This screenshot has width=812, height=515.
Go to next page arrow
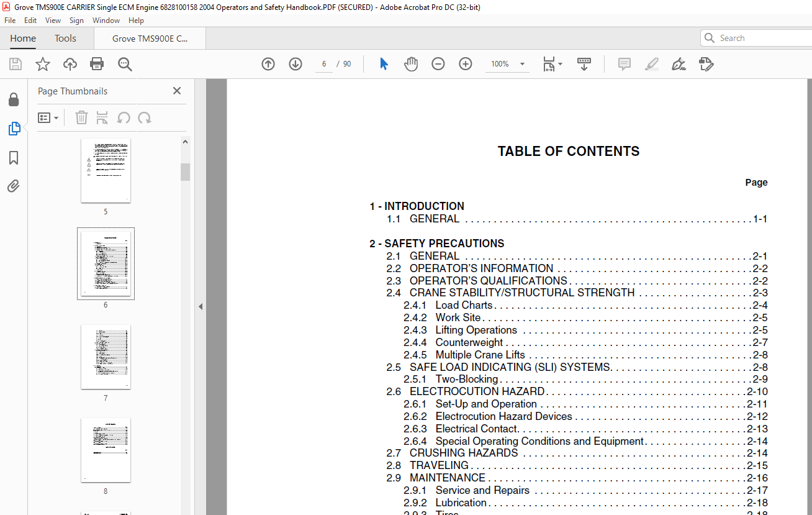(295, 64)
